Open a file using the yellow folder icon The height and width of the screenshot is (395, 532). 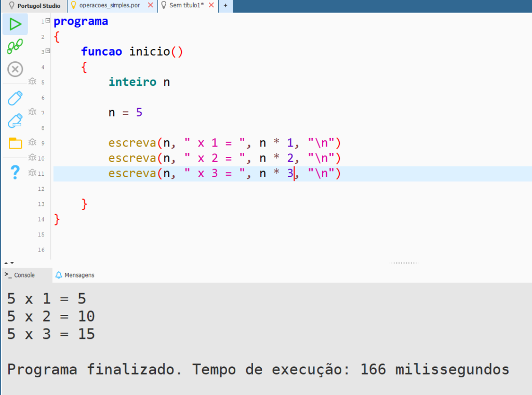click(15, 143)
